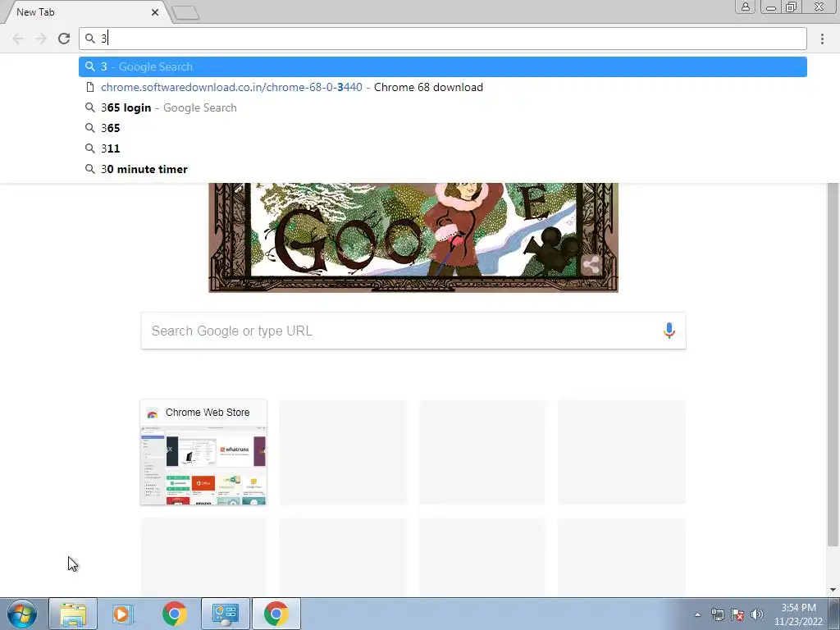Choose the '3 - Google Search' suggestion
Screen dimensions: 840x630
[x=442, y=67]
